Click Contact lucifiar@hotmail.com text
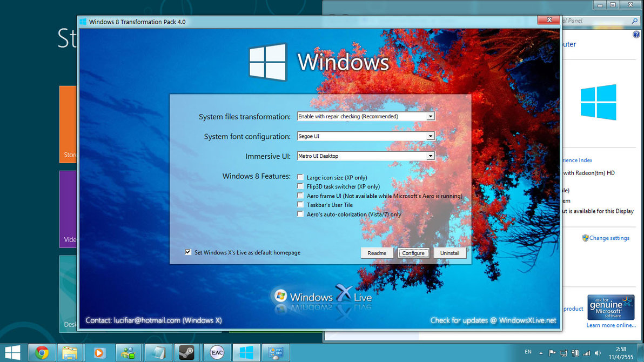Viewport: 644px width, 362px height. 153,320
